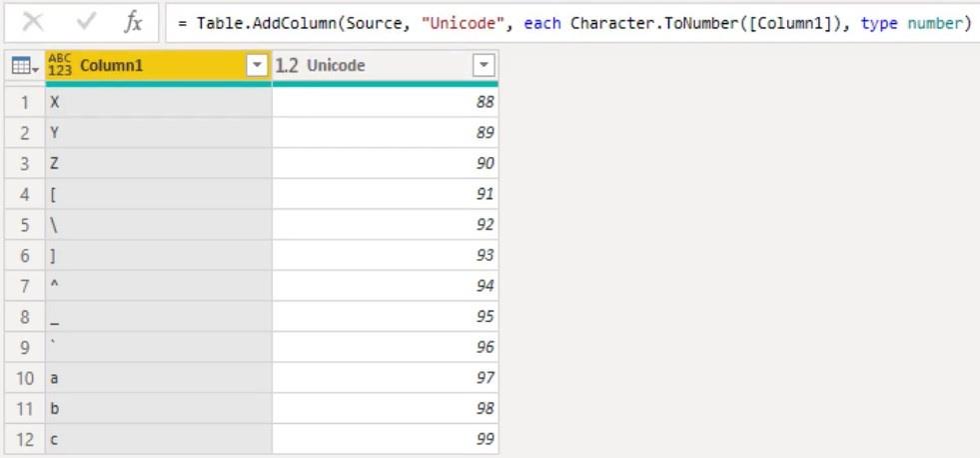
Task: Open the fx function icon
Action: (133, 23)
